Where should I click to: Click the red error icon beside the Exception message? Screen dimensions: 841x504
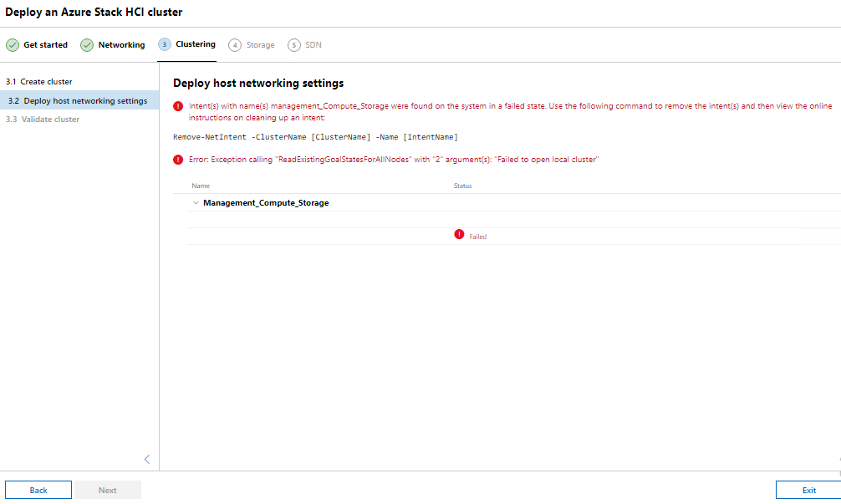coord(178,159)
